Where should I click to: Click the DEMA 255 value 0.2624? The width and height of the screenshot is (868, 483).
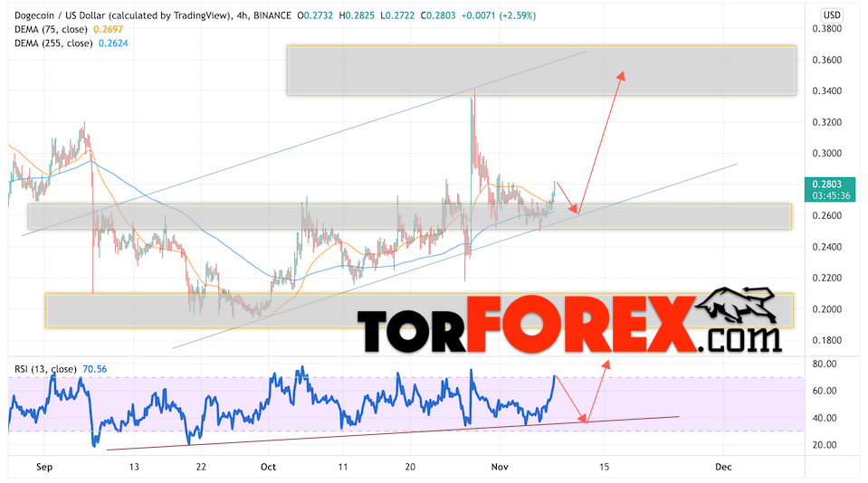click(113, 43)
